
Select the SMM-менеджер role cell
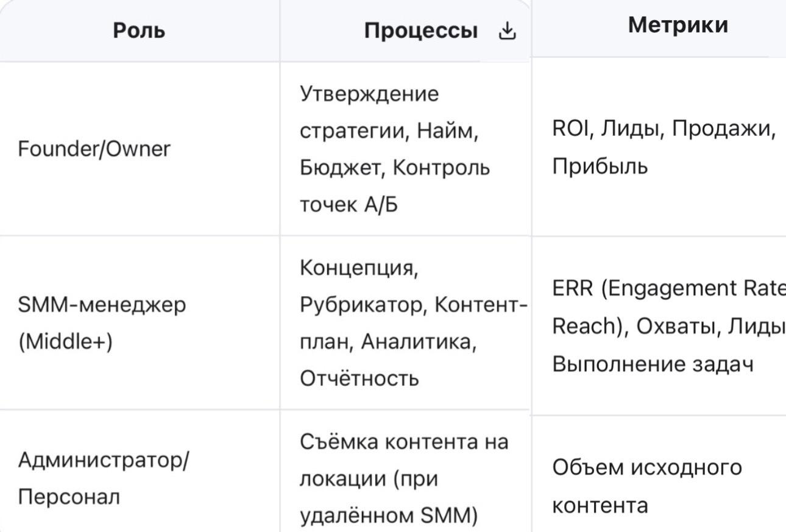click(x=102, y=323)
